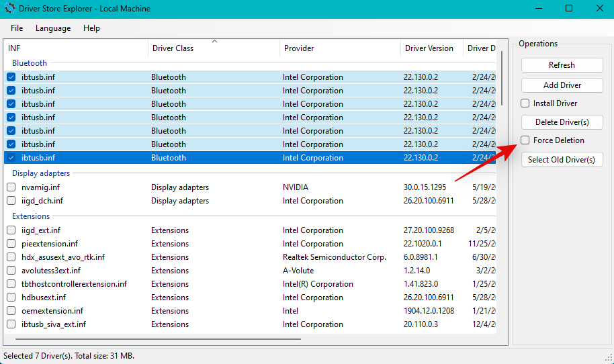Click the Add Driver button
The image size is (614, 364).
[562, 85]
